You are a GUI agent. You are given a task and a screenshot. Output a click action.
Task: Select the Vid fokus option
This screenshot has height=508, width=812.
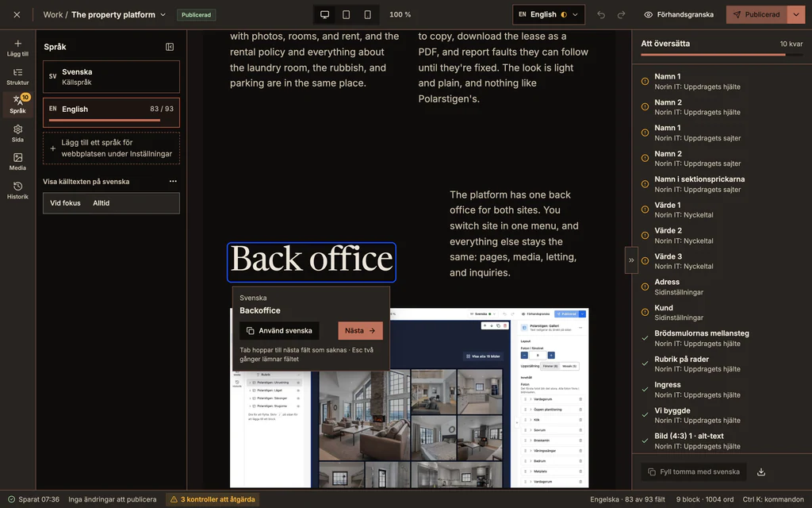pyautogui.click(x=65, y=203)
